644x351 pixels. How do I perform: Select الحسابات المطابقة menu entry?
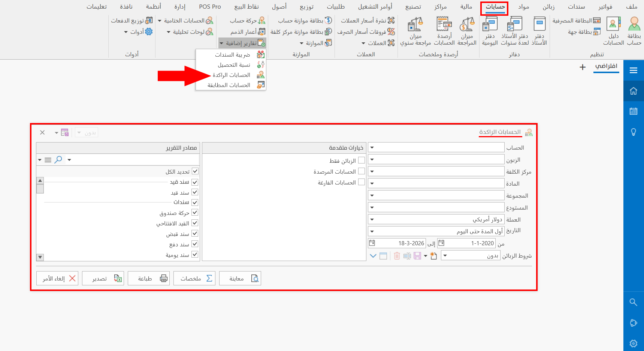[231, 85]
